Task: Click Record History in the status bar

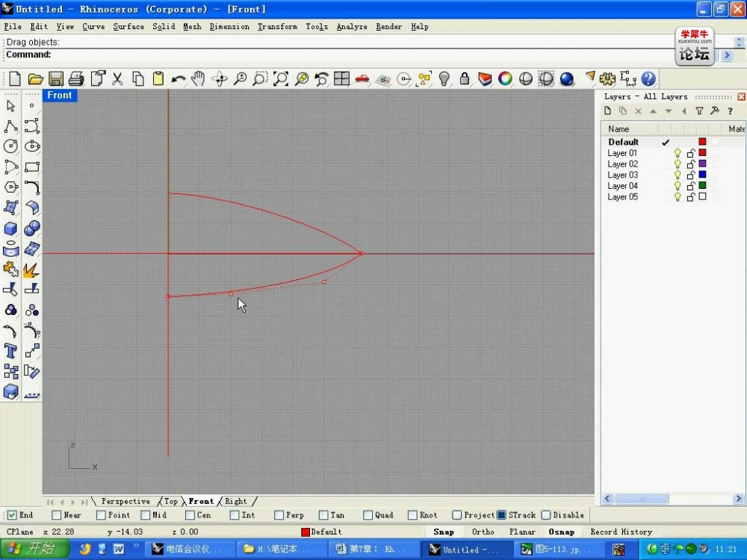Action: (622, 532)
